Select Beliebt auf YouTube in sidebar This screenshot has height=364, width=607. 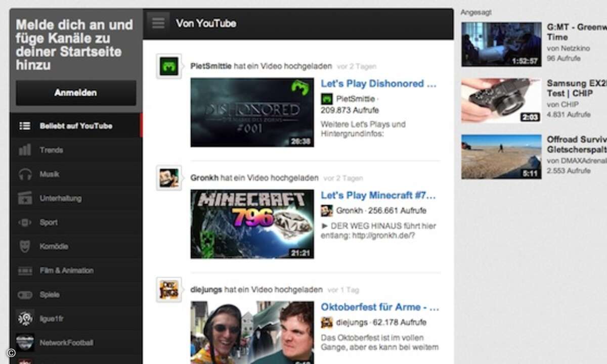tap(76, 126)
